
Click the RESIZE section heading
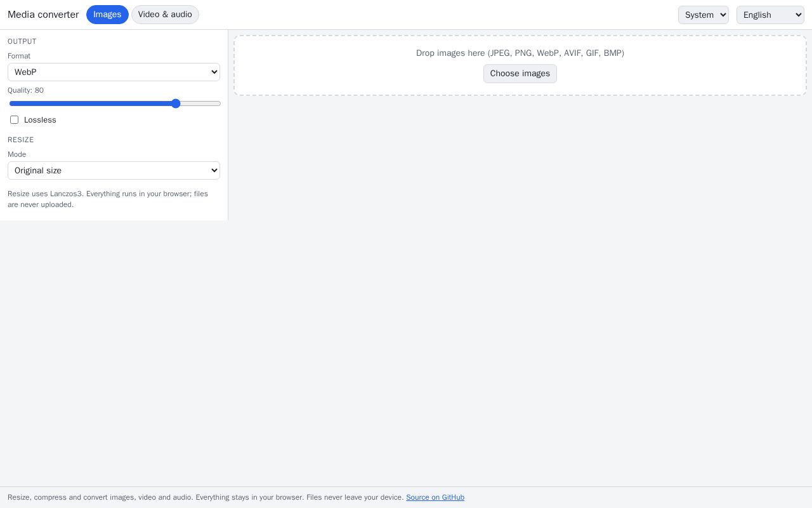pyautogui.click(x=21, y=140)
